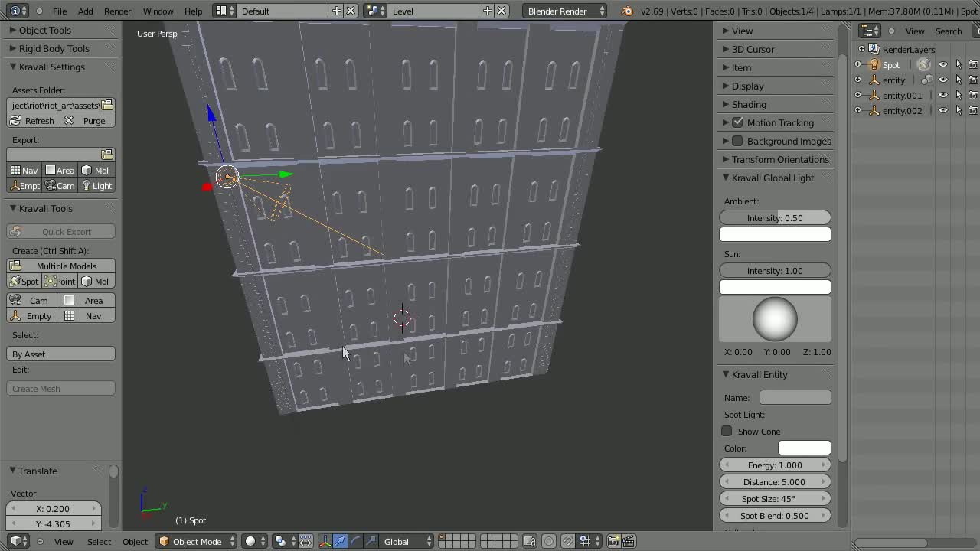The image size is (980, 551).
Task: Select the Spot light create tool
Action: pyautogui.click(x=24, y=281)
